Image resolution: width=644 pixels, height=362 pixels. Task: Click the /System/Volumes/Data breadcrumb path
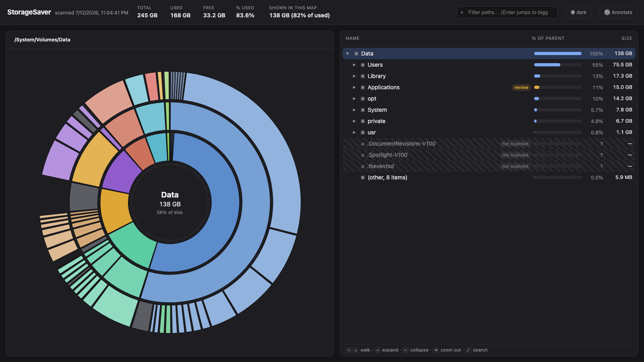42,40
